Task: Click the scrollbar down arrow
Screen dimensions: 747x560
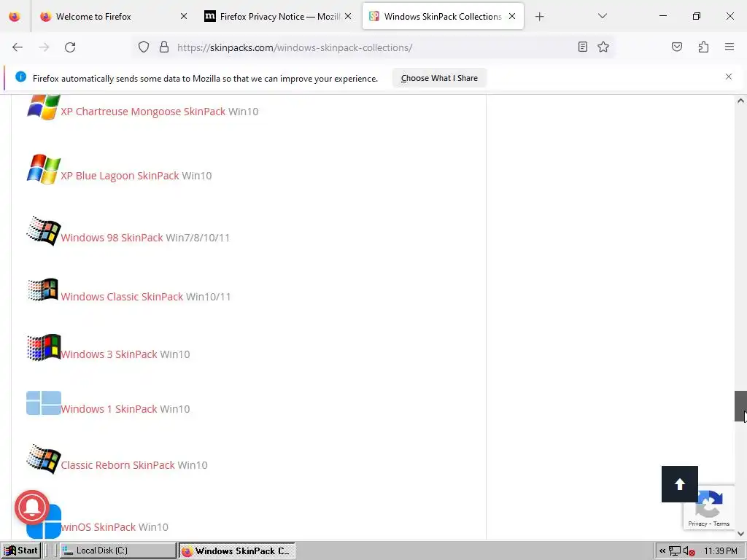Action: point(740,534)
